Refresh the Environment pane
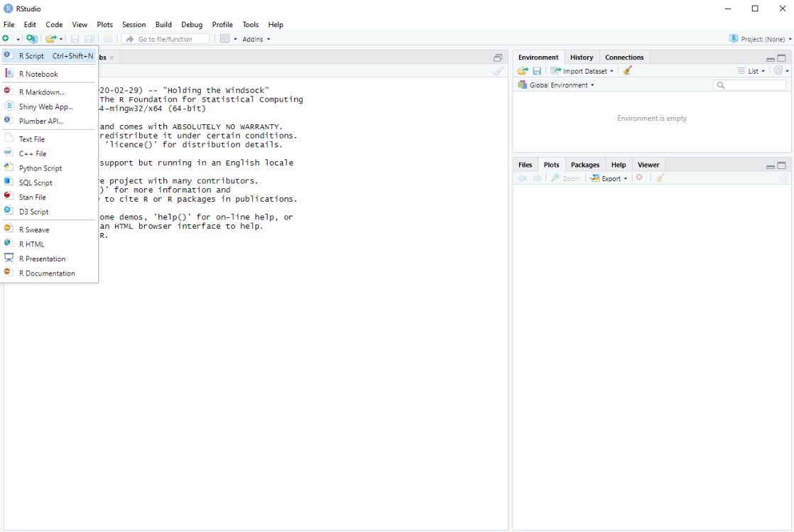794x532 pixels. [778, 71]
